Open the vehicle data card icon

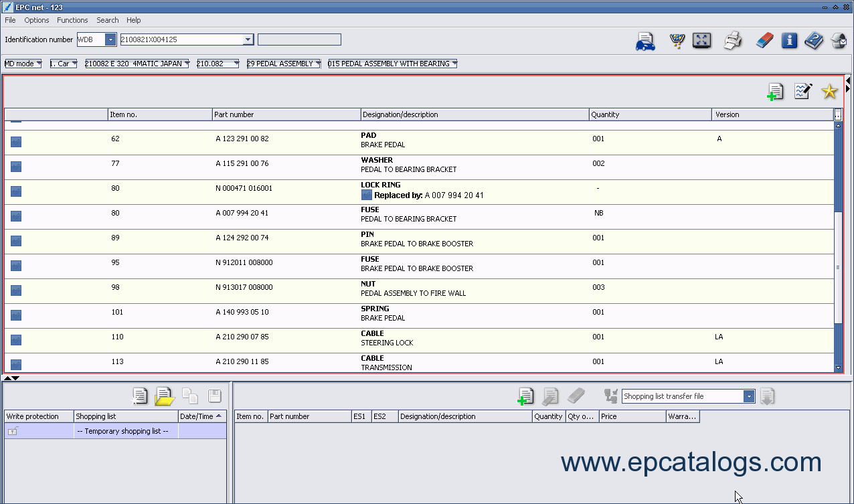pyautogui.click(x=645, y=41)
